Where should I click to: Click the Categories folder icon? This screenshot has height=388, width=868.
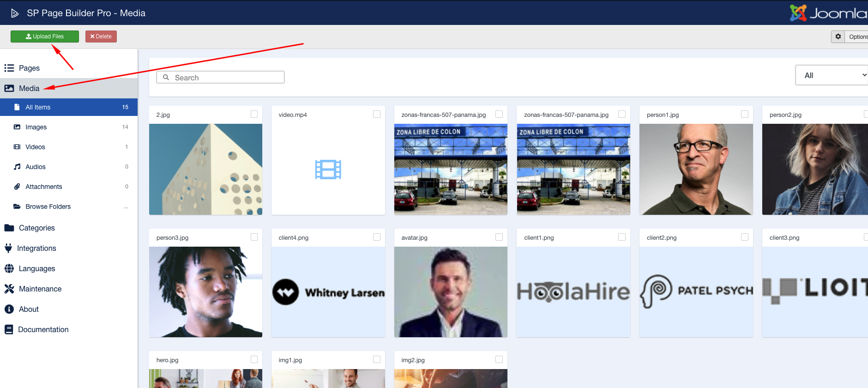[x=9, y=228]
